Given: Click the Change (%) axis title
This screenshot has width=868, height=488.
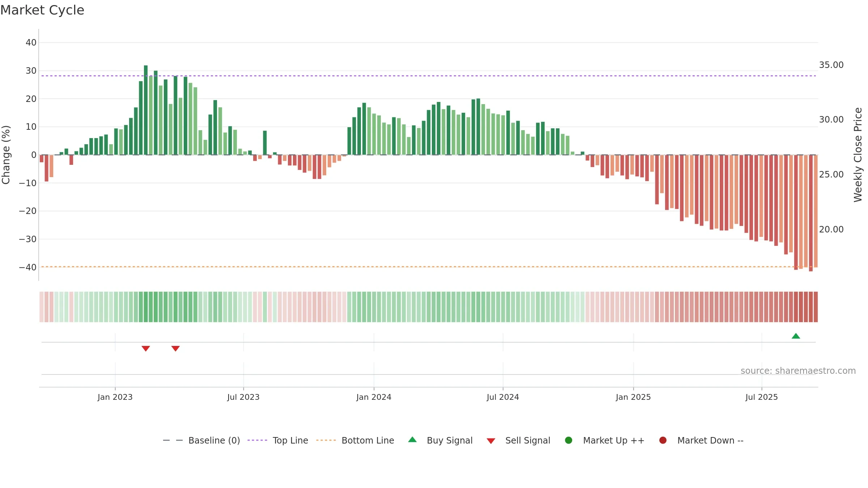Looking at the screenshot, I should (x=6, y=155).
